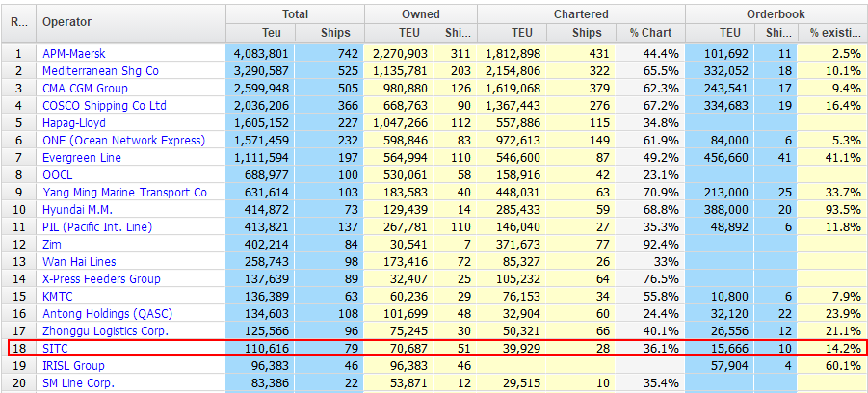This screenshot has height=393, width=868.
Task: Select the 92.4% chartered percentage cell
Action: tap(650, 244)
